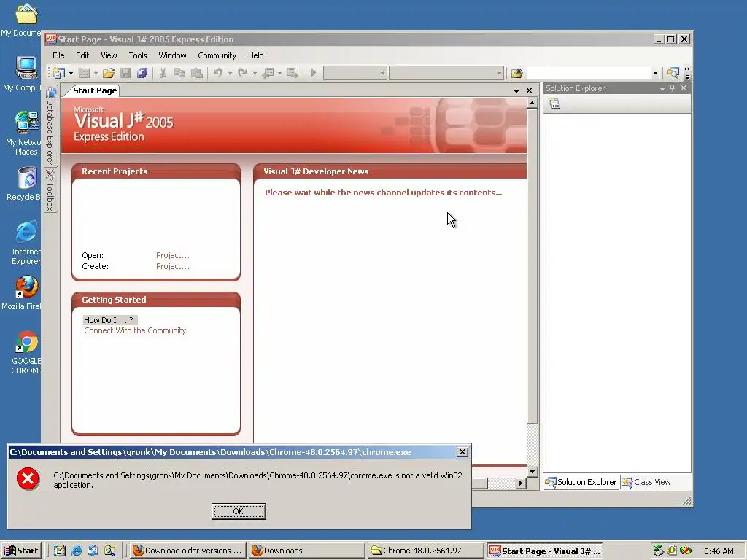Click the Solution Explorer toolbar icon at far right
747x560 pixels.
tap(673, 73)
